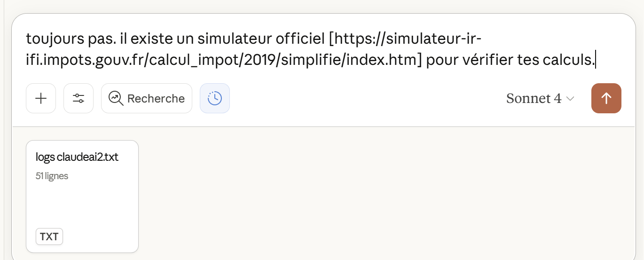Click the 51 lignes label
The height and width of the screenshot is (260, 644).
click(52, 176)
